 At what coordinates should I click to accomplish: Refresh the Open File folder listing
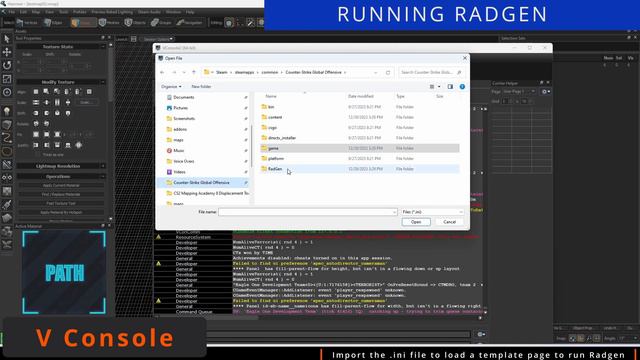click(x=388, y=72)
